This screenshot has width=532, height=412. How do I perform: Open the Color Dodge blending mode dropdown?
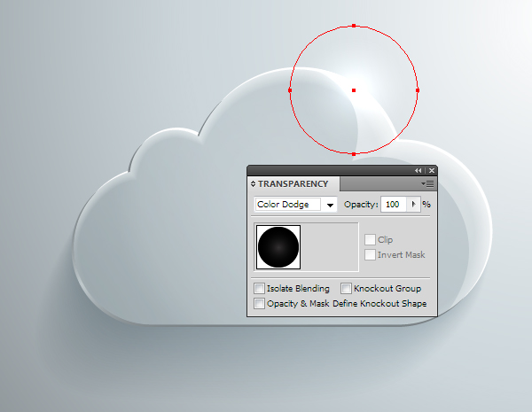(x=330, y=205)
